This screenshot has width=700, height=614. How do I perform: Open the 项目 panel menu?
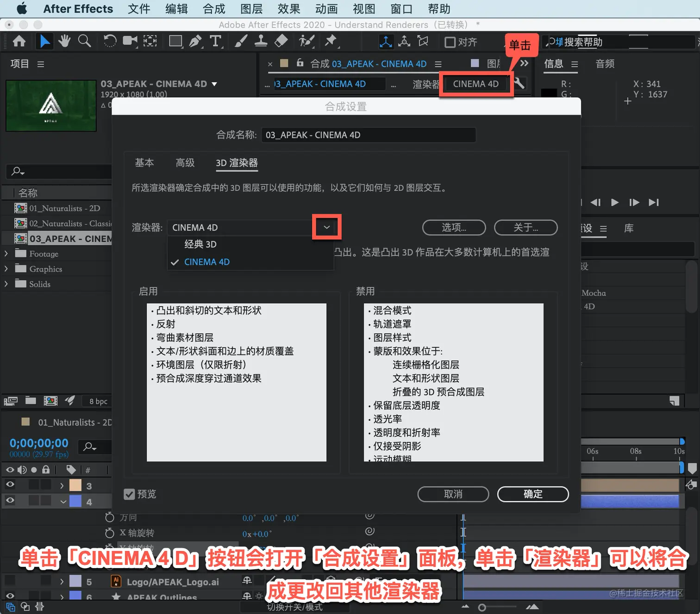tap(41, 64)
